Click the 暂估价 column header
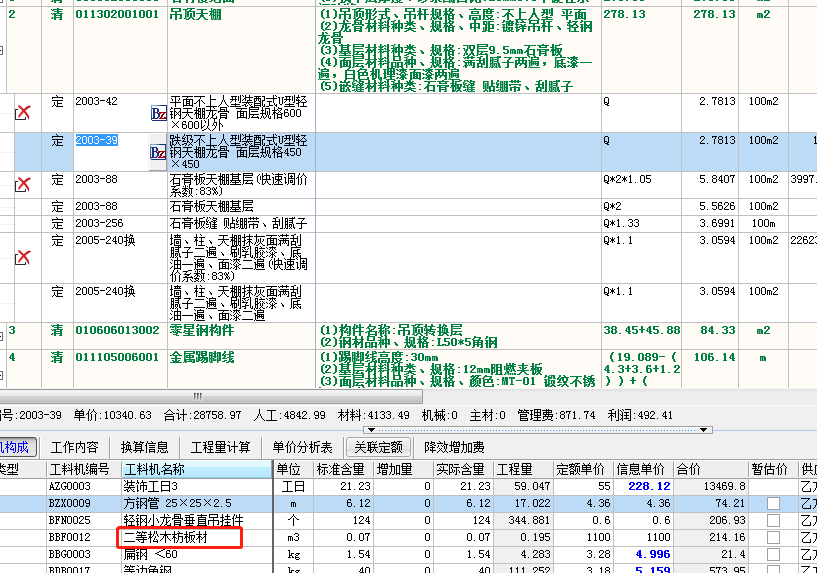The height and width of the screenshot is (573, 817). click(774, 469)
